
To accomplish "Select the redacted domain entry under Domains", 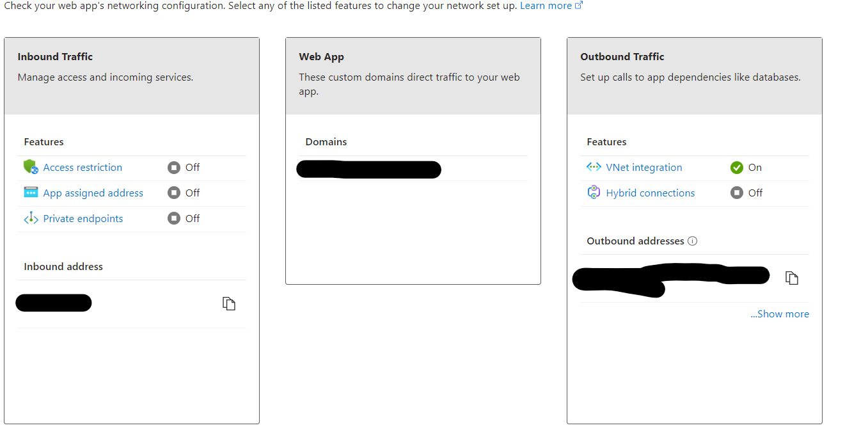I will click(x=369, y=170).
